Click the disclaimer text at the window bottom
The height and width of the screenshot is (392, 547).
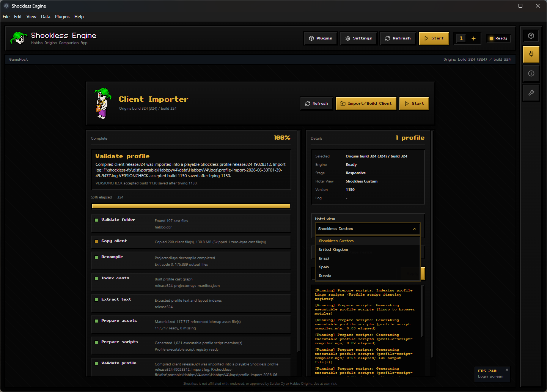(x=260, y=384)
